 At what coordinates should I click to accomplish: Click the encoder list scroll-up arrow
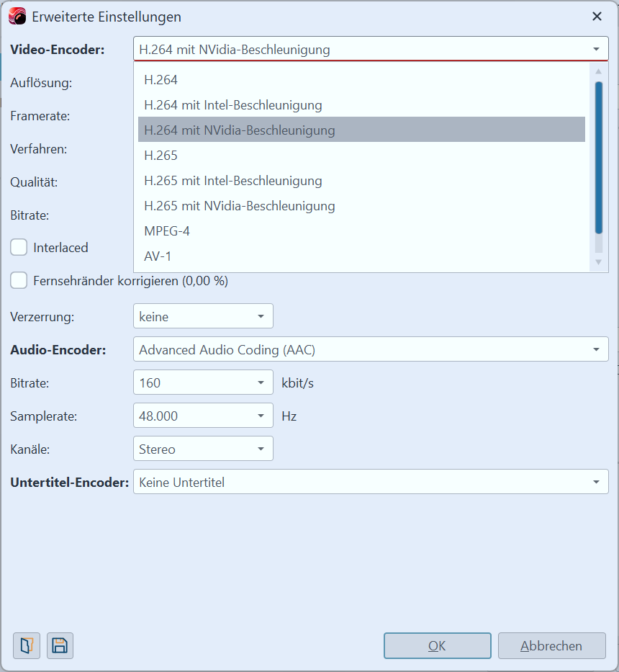point(598,71)
